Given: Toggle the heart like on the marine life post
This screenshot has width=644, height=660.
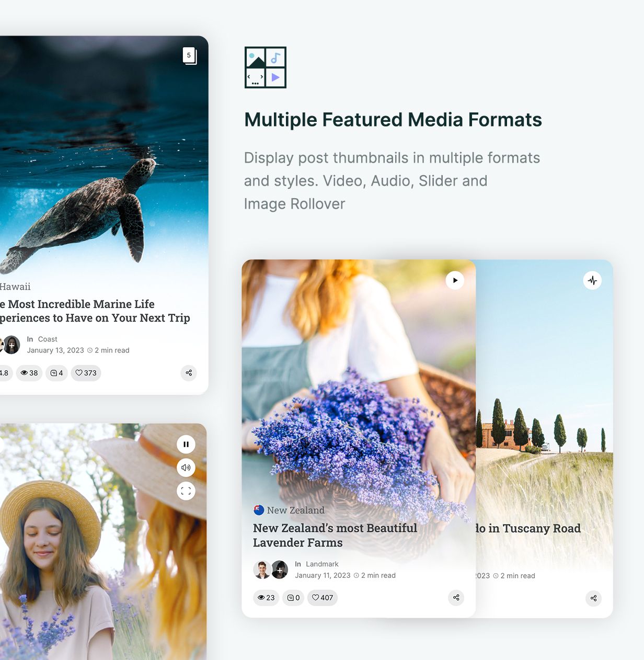Looking at the screenshot, I should point(85,373).
